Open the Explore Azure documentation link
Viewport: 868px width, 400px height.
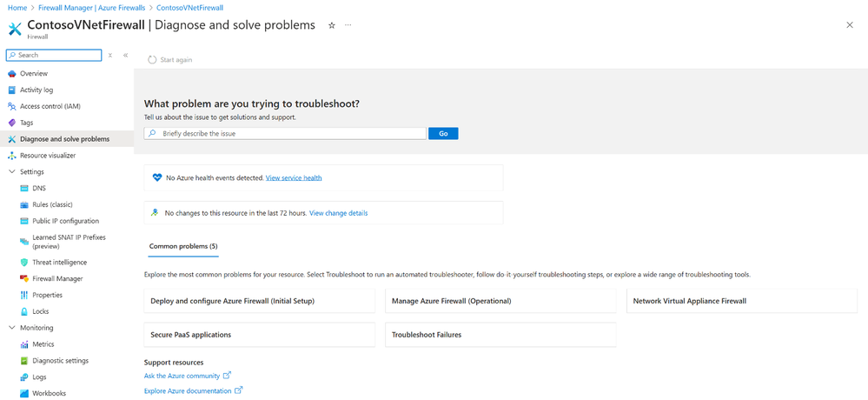tap(188, 391)
